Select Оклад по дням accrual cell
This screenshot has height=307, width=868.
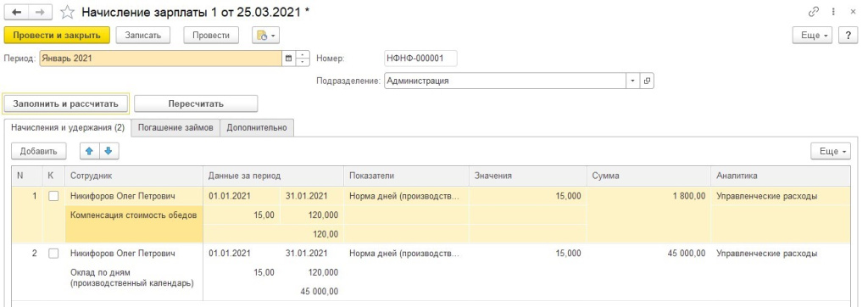click(x=134, y=282)
